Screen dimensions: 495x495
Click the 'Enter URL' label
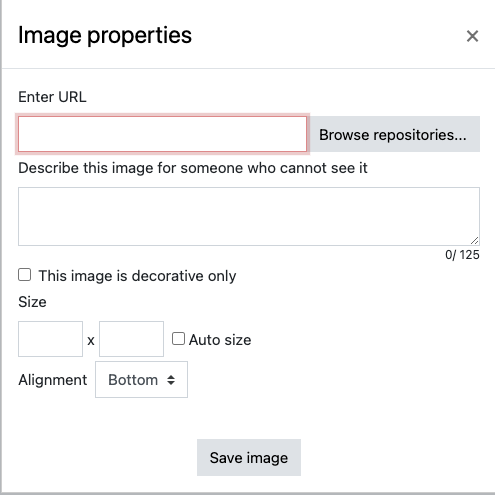coord(52,97)
